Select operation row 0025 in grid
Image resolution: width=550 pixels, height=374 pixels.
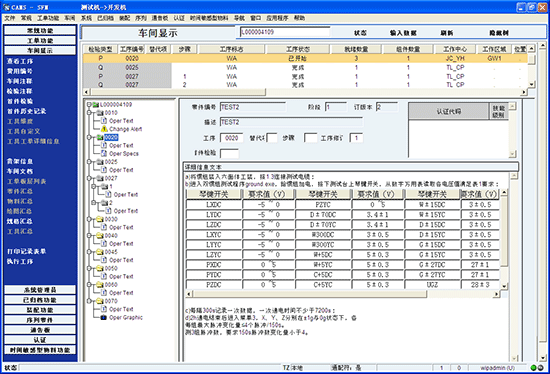pos(305,67)
